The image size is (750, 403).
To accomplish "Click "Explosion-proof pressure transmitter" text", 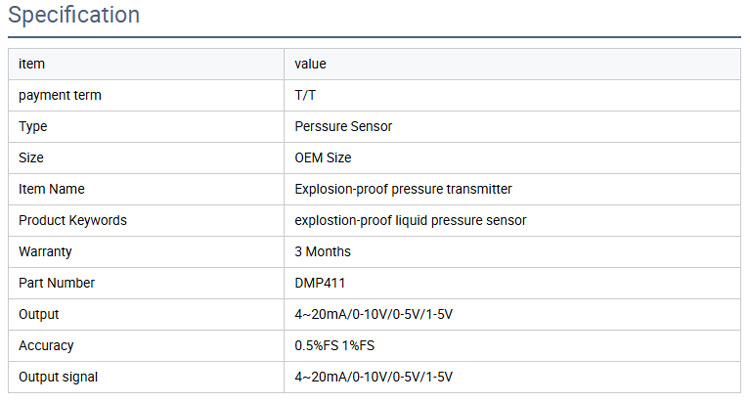I will (403, 189).
